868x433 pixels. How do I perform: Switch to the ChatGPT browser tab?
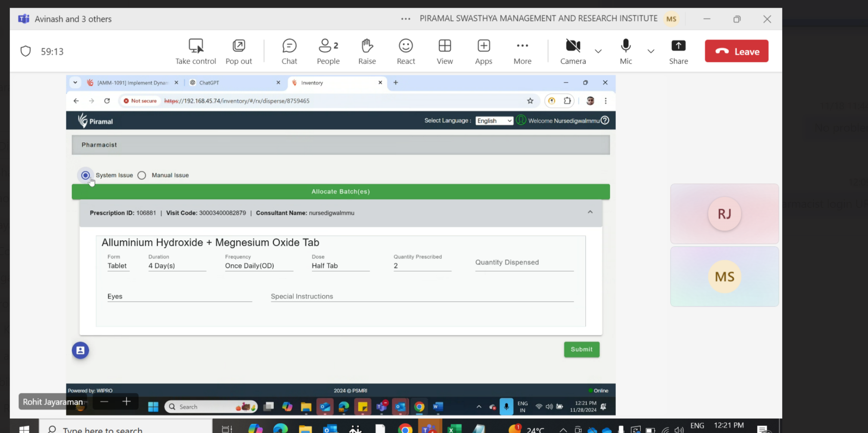[232, 83]
